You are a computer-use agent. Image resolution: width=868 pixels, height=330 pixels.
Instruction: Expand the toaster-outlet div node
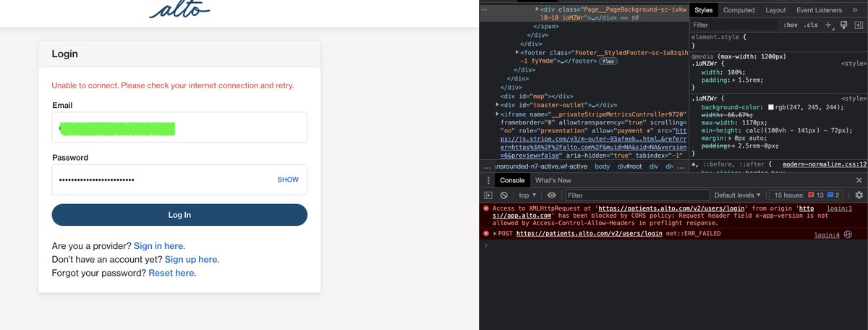point(498,105)
